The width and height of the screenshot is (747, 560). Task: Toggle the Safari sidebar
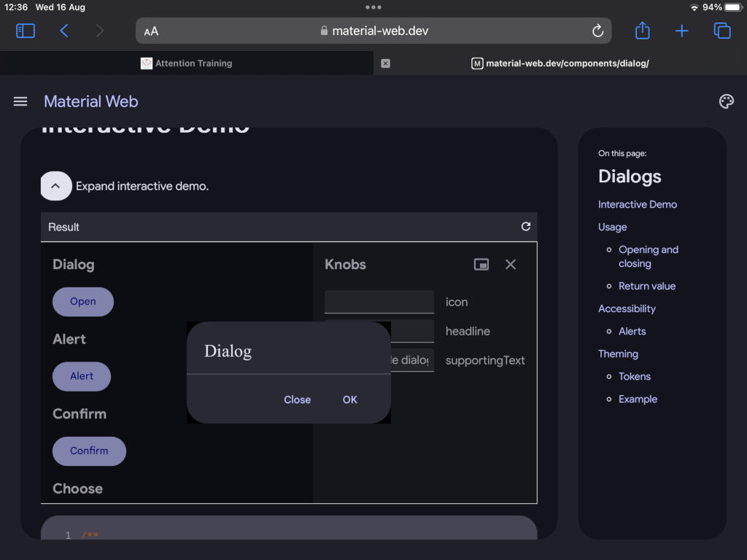(25, 31)
